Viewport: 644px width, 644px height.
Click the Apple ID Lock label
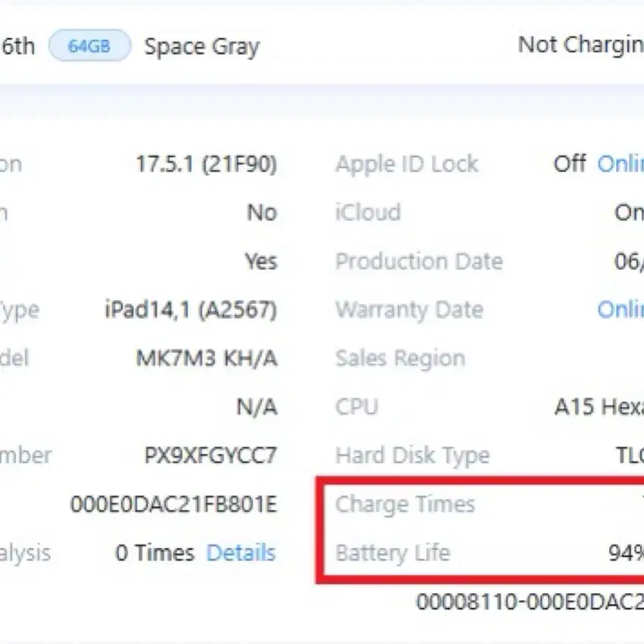[407, 164]
